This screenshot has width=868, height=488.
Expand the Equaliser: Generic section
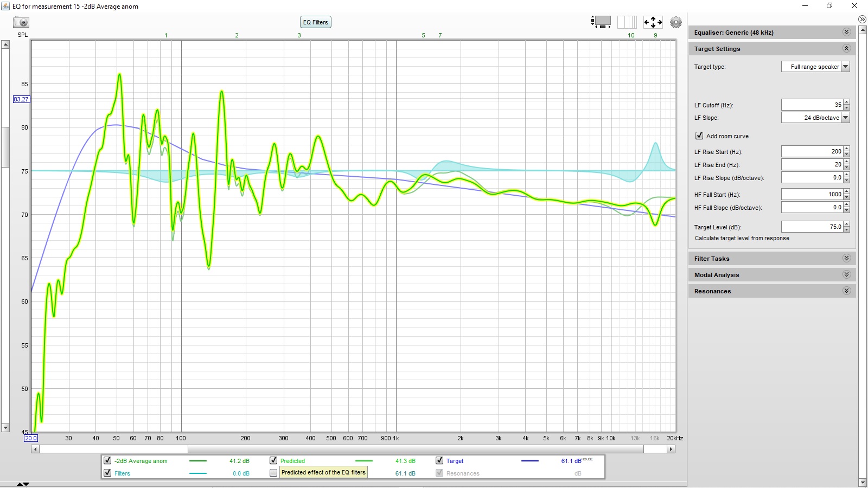846,33
